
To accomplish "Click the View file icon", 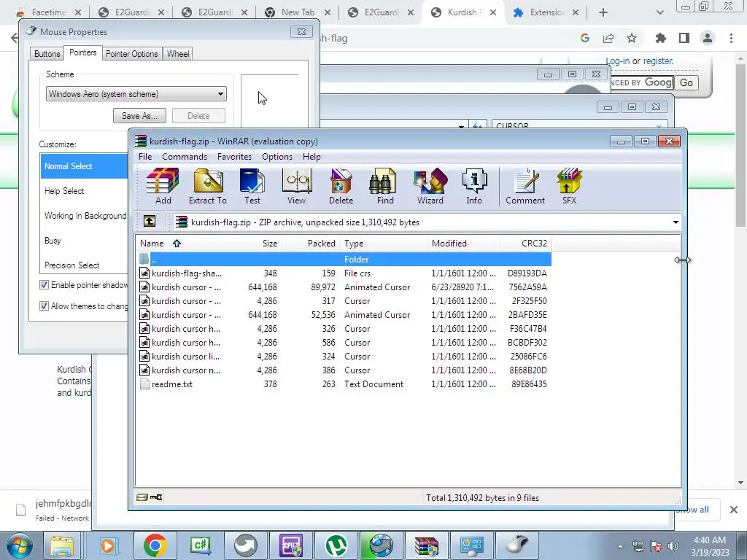I will [296, 186].
